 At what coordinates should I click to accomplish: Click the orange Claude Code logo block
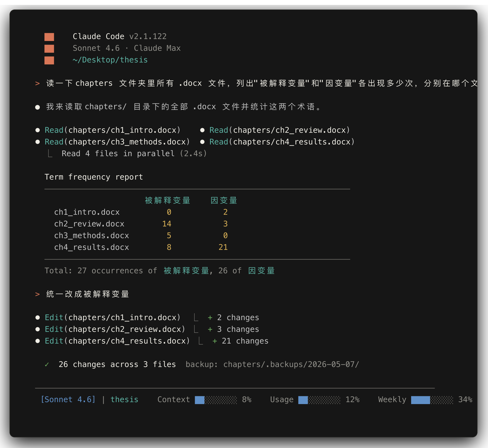coord(49,49)
